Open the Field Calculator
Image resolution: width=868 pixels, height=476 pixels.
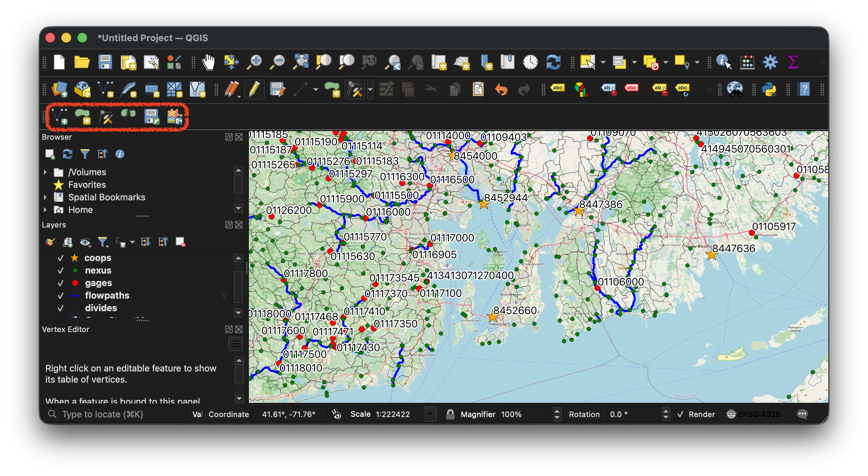coord(747,62)
